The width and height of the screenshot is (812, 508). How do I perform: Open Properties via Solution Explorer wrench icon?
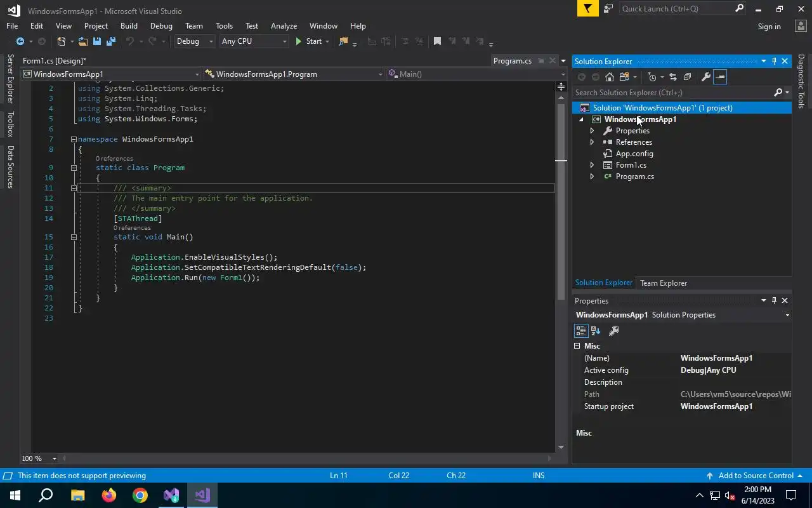pos(705,77)
